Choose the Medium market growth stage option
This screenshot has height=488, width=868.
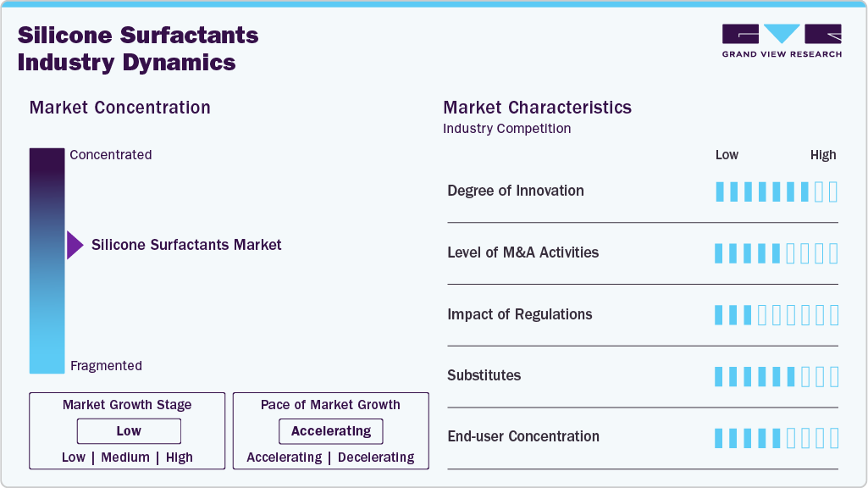click(x=125, y=457)
